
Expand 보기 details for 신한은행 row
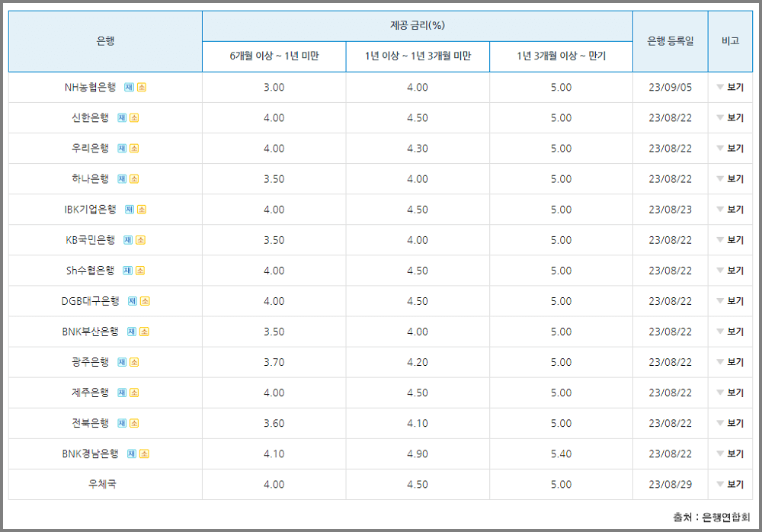[x=730, y=117]
